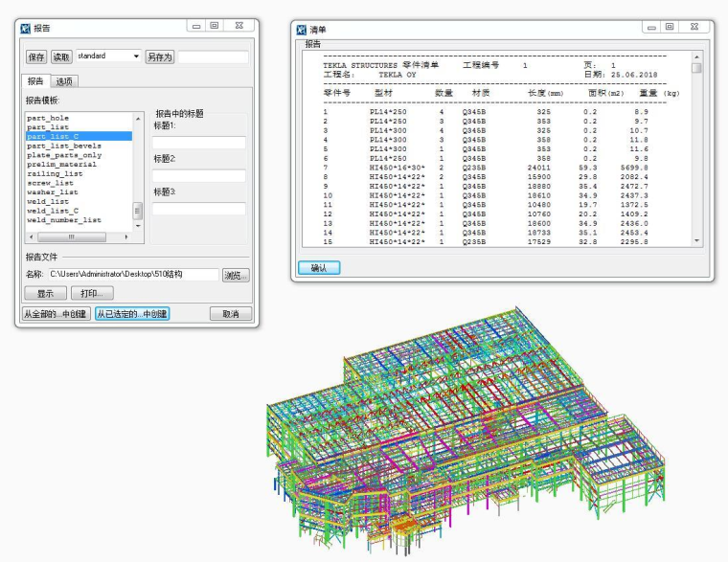
Task: Click the report file 名称 path field
Action: (x=133, y=275)
